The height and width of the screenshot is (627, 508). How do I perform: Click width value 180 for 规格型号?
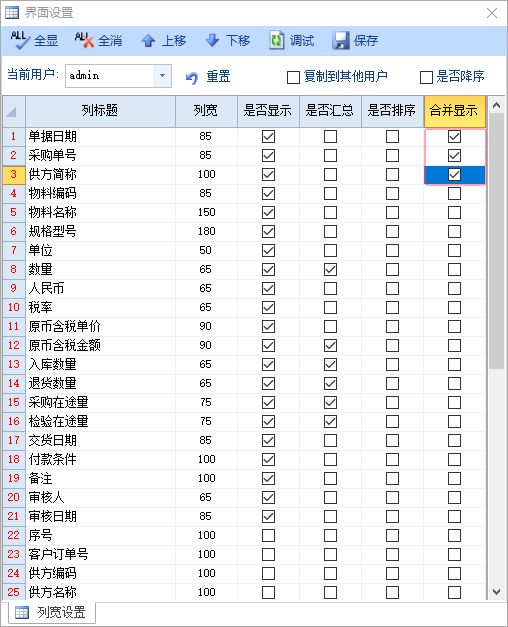tap(206, 232)
